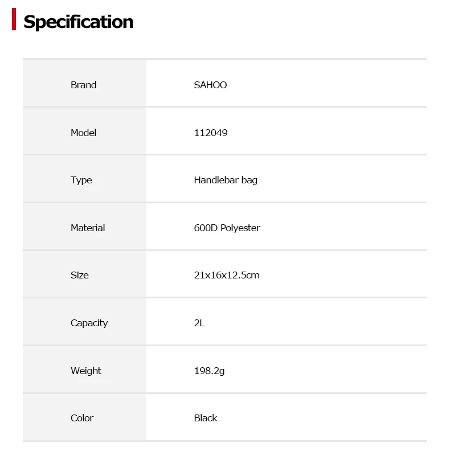This screenshot has width=450, height=476.
Task: Click the empty area right of SAHOO
Action: (x=327, y=83)
